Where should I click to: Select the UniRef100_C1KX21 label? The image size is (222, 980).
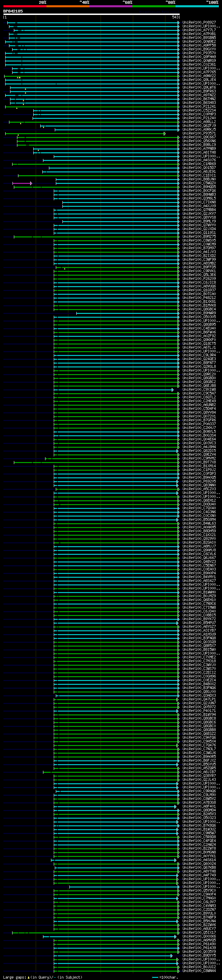click(x=199, y=535)
